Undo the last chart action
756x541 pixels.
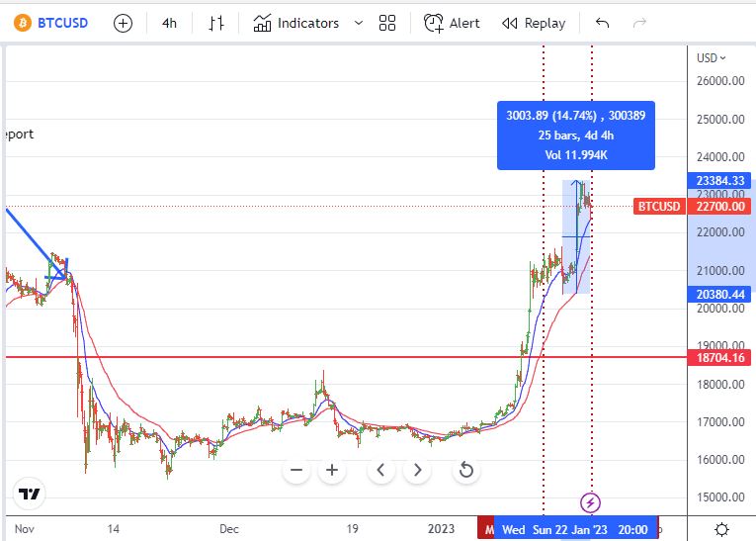click(602, 23)
